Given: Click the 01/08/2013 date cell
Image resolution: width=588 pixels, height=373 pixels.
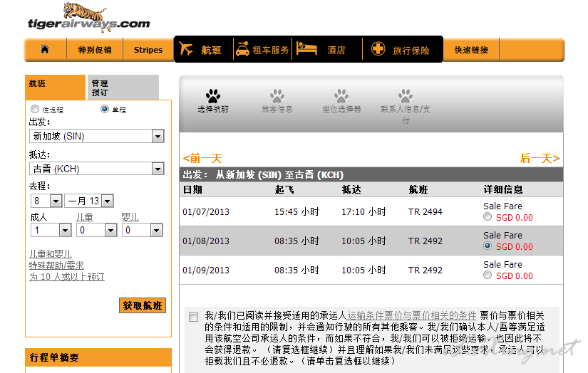Looking at the screenshot, I should pyautogui.click(x=206, y=241).
